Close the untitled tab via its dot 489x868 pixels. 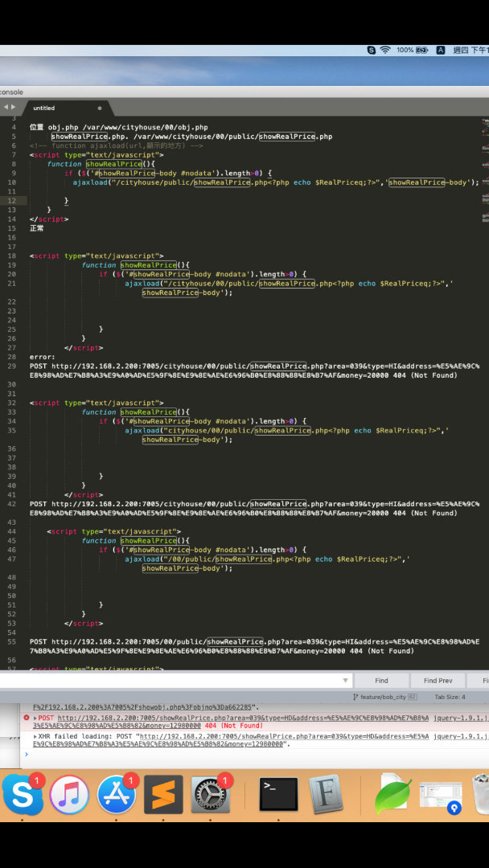[x=100, y=108]
